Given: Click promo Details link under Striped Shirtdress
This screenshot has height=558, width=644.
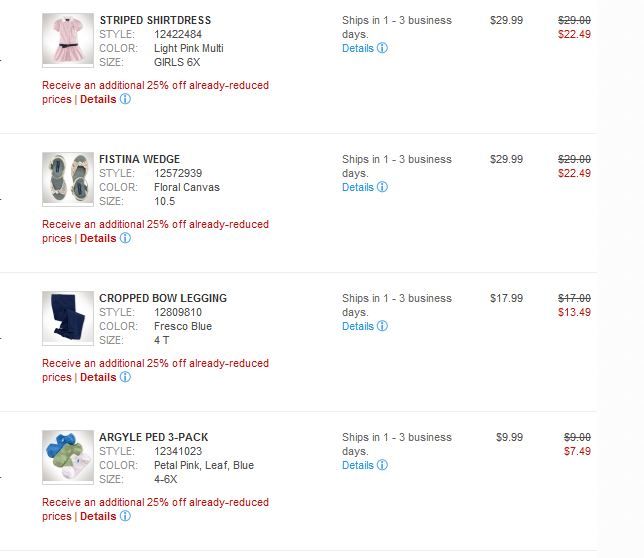Looking at the screenshot, I should click(x=98, y=100).
